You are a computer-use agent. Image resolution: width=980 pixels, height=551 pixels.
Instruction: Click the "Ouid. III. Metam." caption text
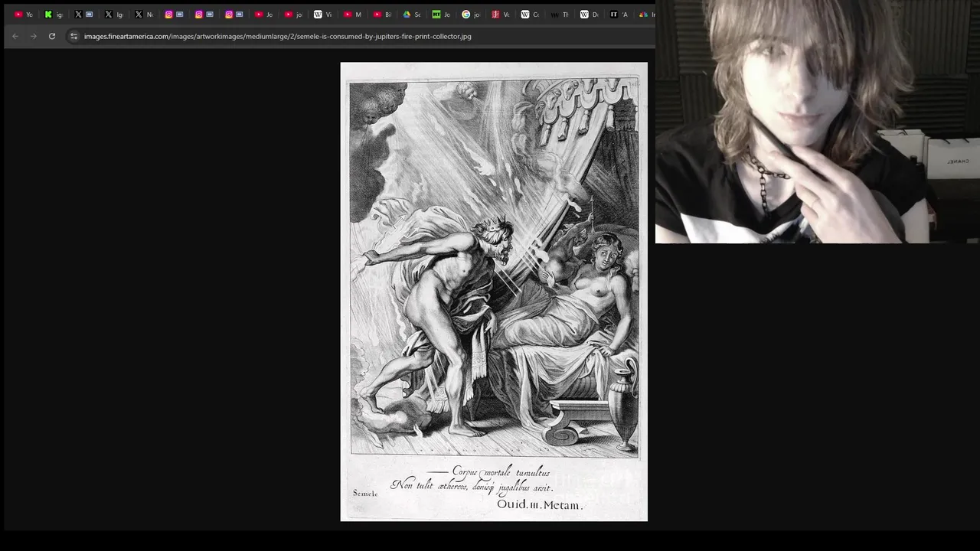click(540, 504)
